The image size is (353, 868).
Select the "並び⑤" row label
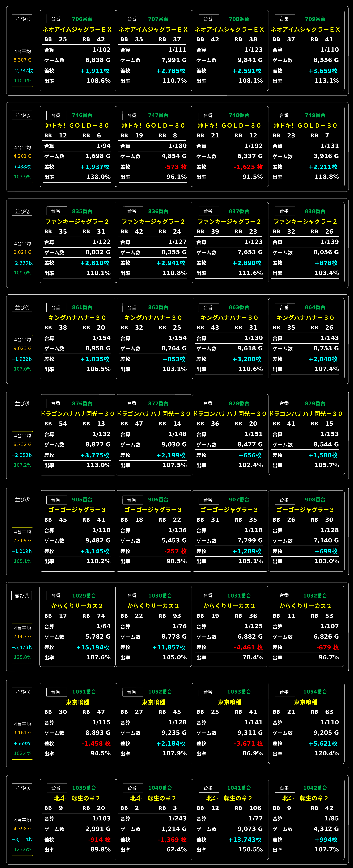tap(22, 403)
